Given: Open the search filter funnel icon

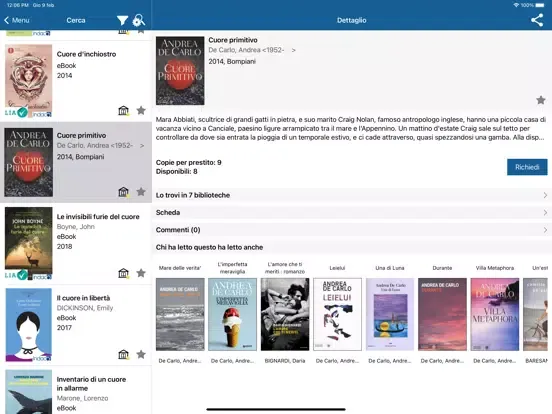Looking at the screenshot, I should tap(122, 20).
